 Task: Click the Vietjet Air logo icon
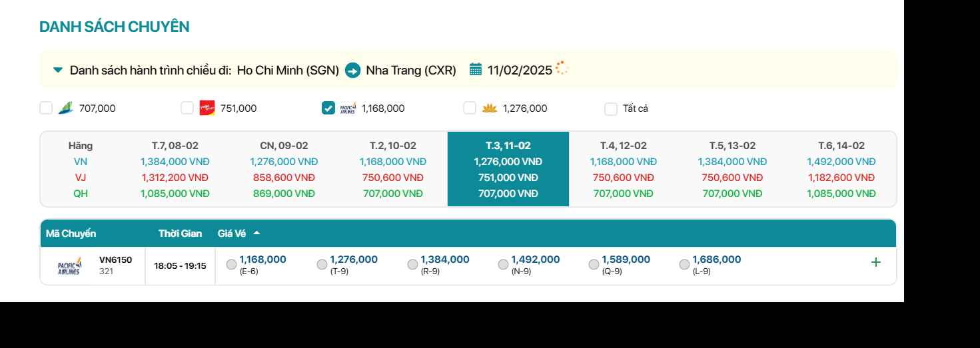point(207,108)
